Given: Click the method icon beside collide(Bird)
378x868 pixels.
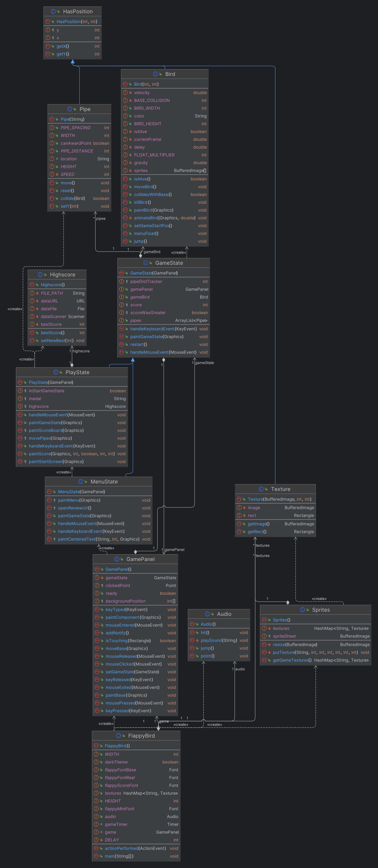Looking at the screenshot, I should click(52, 198).
